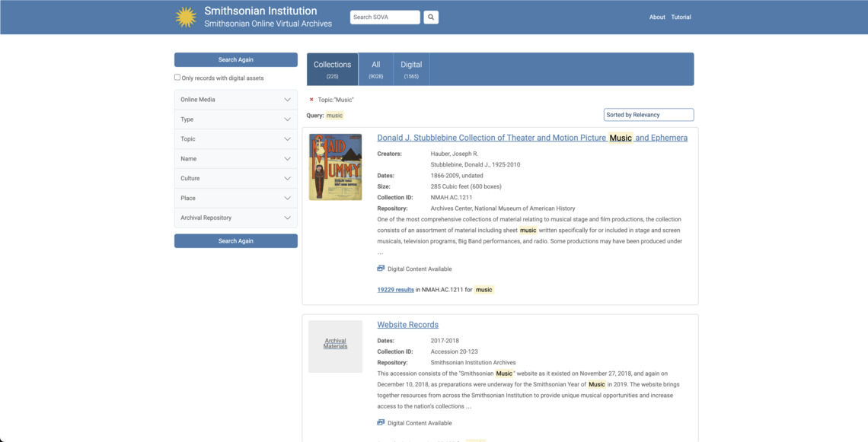Expand the Topic filter section
Image resolution: width=868 pixels, height=442 pixels.
coord(235,138)
